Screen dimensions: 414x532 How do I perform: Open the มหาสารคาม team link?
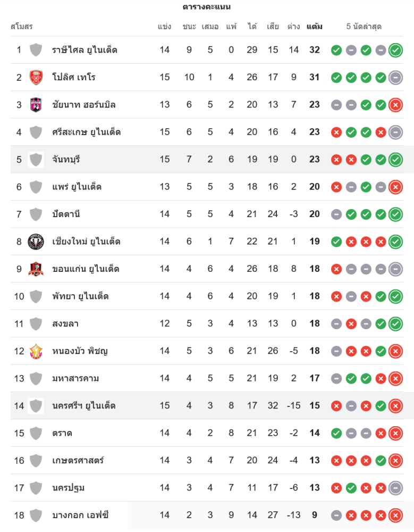click(75, 378)
